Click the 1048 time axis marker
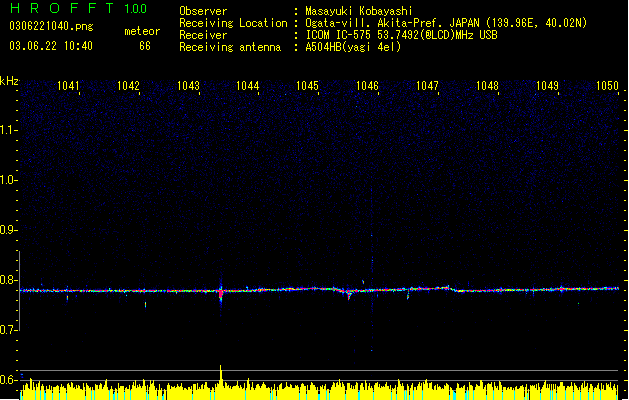This screenshot has height=400, width=629. coord(487,86)
